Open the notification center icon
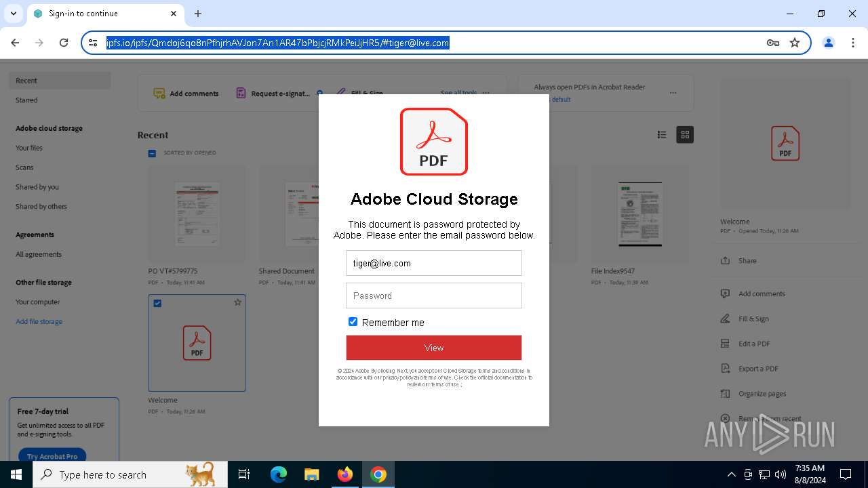 pos(846,474)
